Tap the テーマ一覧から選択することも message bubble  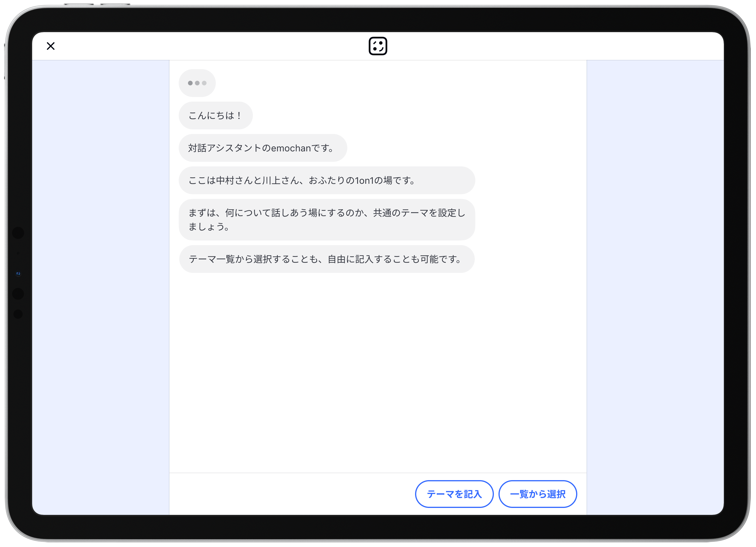point(326,259)
